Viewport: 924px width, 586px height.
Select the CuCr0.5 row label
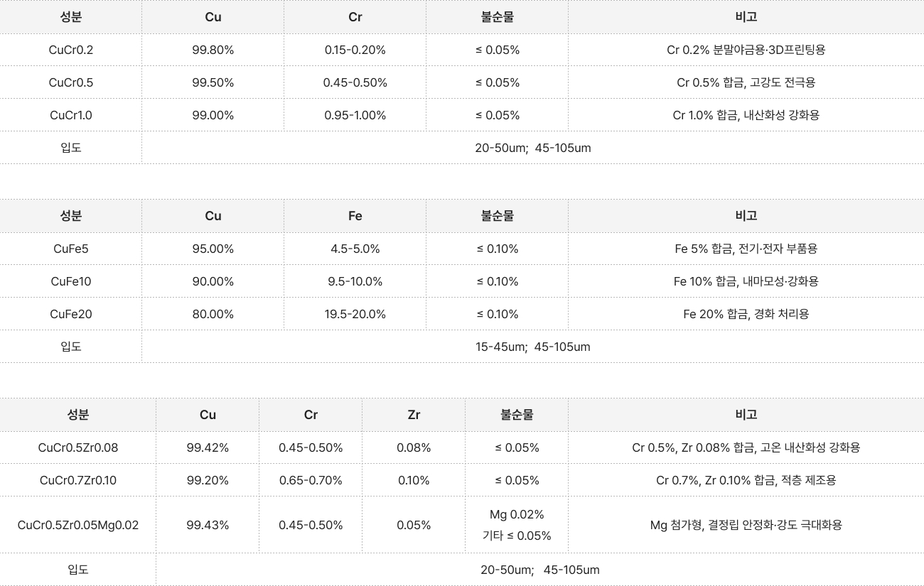pyautogui.click(x=71, y=82)
